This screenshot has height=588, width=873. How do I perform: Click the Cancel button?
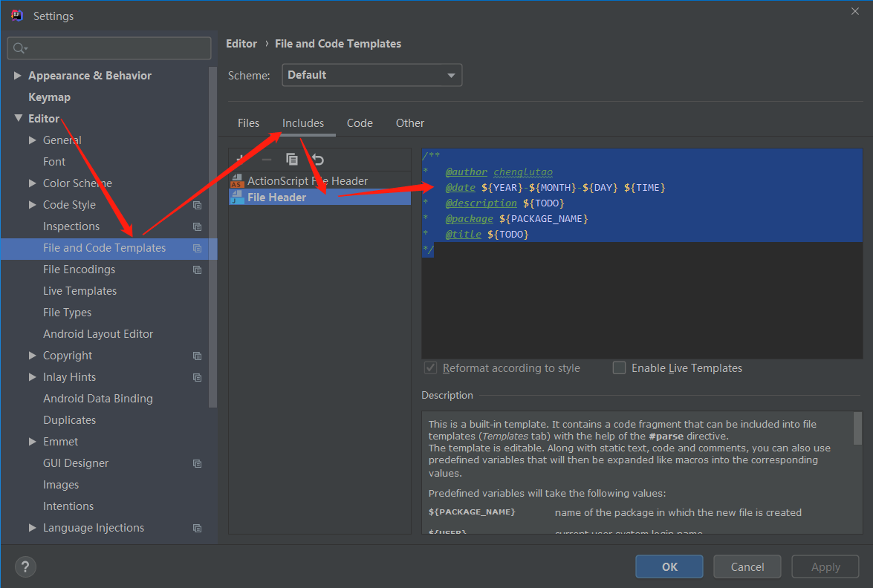747,566
